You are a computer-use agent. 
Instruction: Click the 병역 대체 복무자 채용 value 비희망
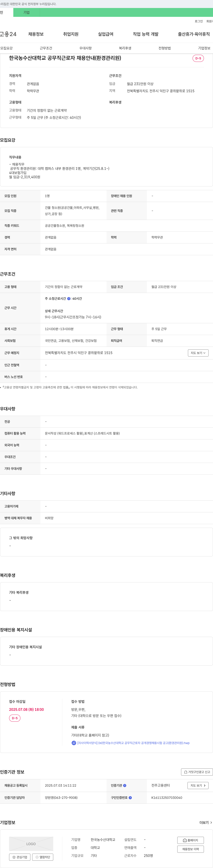tap(49, 518)
